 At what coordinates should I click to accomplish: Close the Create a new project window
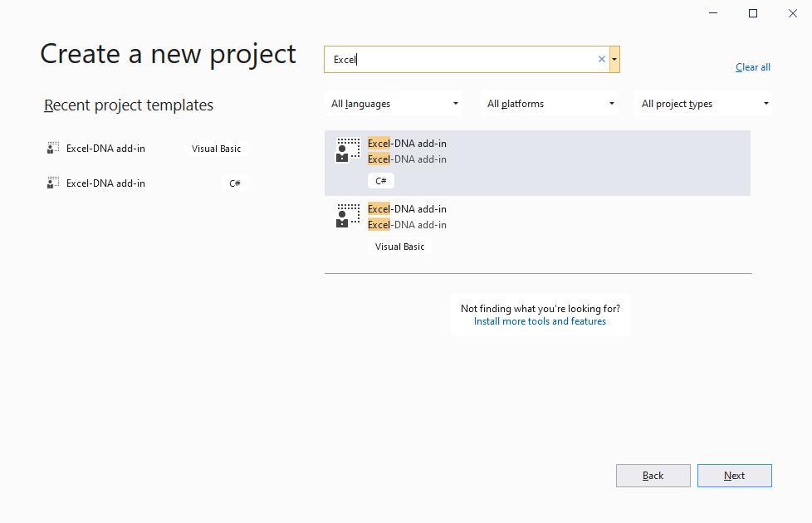pos(793,13)
